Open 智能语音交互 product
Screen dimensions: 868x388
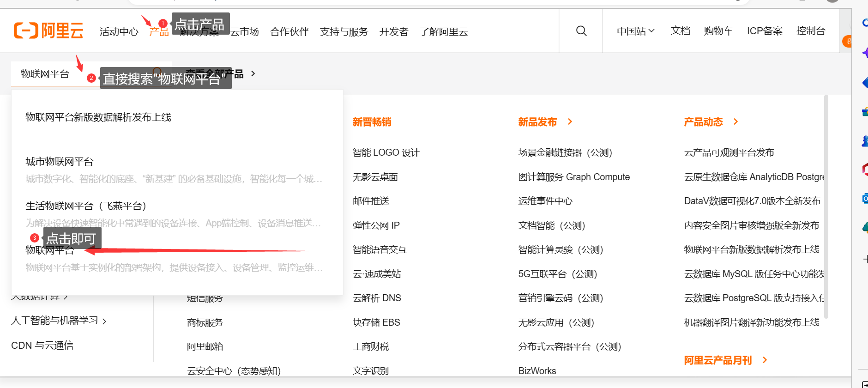pyautogui.click(x=380, y=249)
